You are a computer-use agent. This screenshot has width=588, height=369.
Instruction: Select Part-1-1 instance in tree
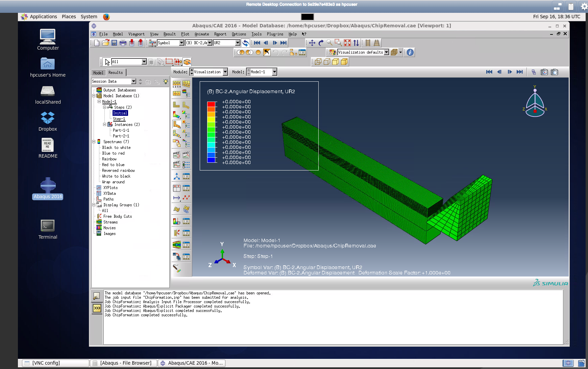(121, 130)
